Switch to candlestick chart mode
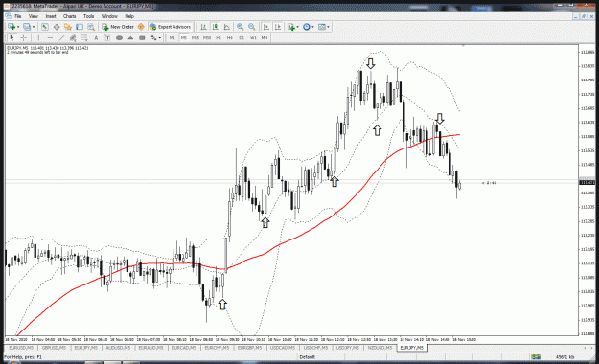The width and height of the screenshot is (599, 364). (x=216, y=27)
